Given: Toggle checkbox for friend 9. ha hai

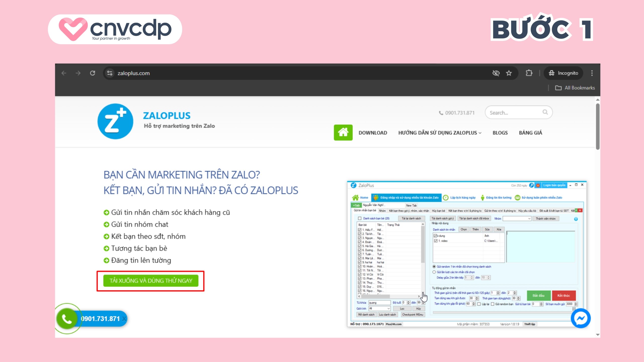Looking at the screenshot, I should click(x=360, y=262).
